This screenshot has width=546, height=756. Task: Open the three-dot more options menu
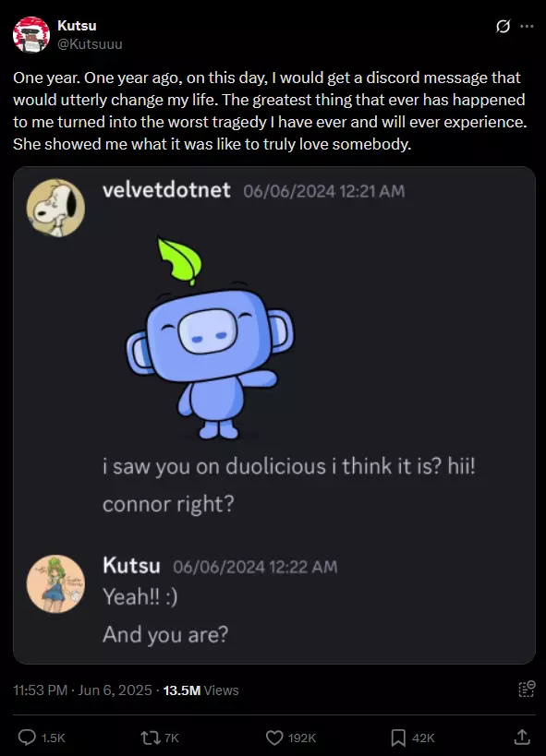tap(527, 26)
